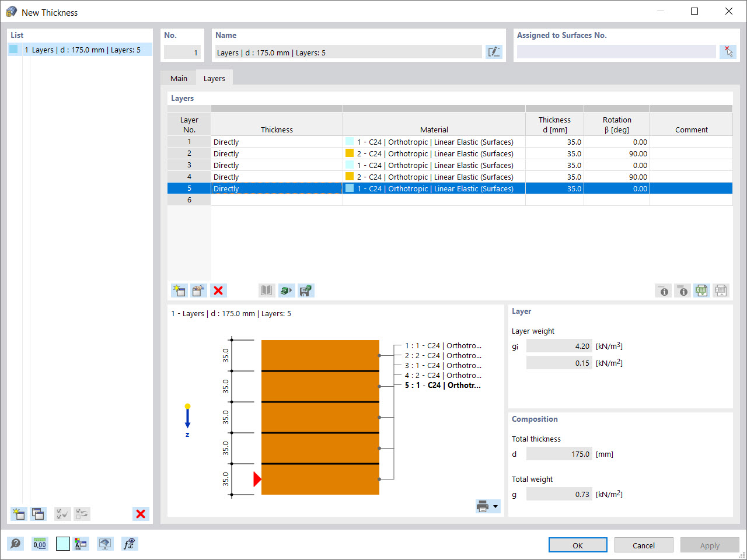The width and height of the screenshot is (747, 560).
Task: Click rotation 0.00 cell in layer 3 row
Action: point(617,165)
